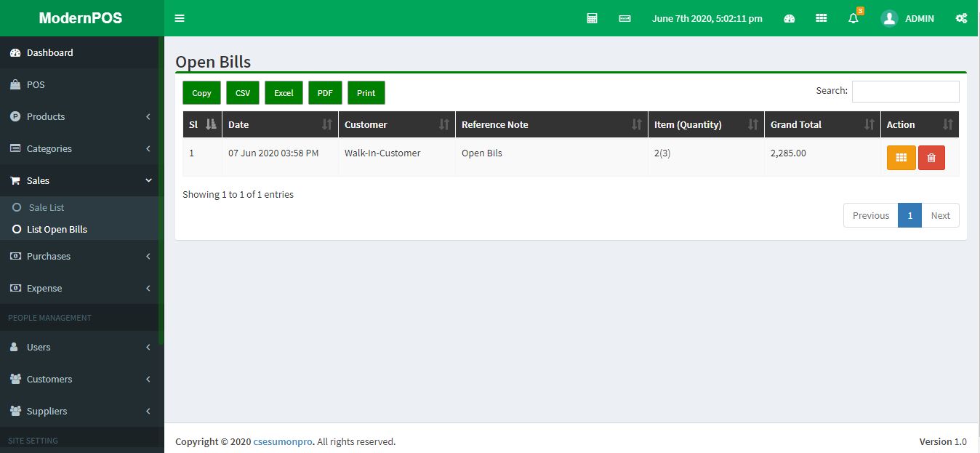The width and height of the screenshot is (980, 453).
Task: Open the calculator icon in top bar
Action: click(592, 18)
